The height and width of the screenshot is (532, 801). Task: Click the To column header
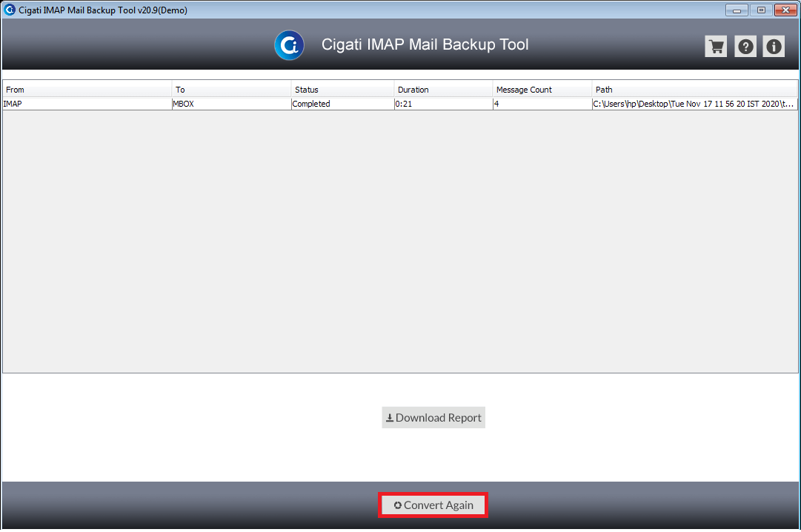click(x=231, y=90)
